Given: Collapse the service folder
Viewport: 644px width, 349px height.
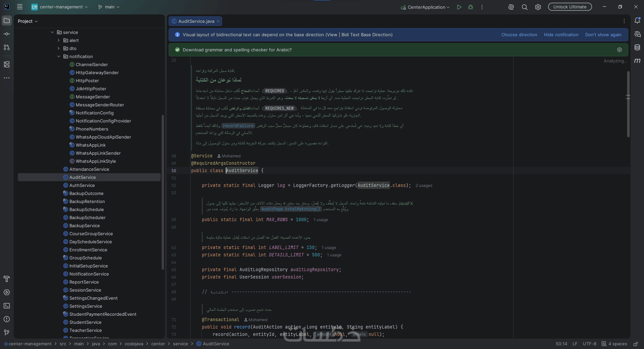Looking at the screenshot, I should [x=52, y=32].
